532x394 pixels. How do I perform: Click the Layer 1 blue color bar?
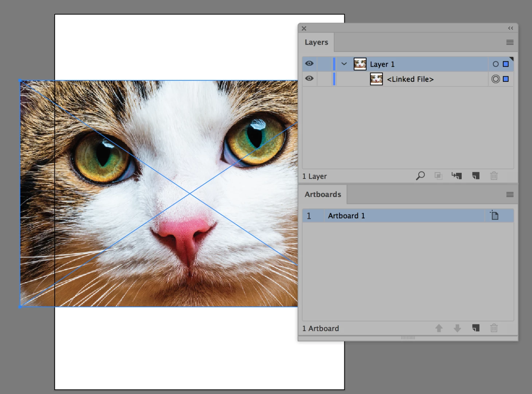334,64
